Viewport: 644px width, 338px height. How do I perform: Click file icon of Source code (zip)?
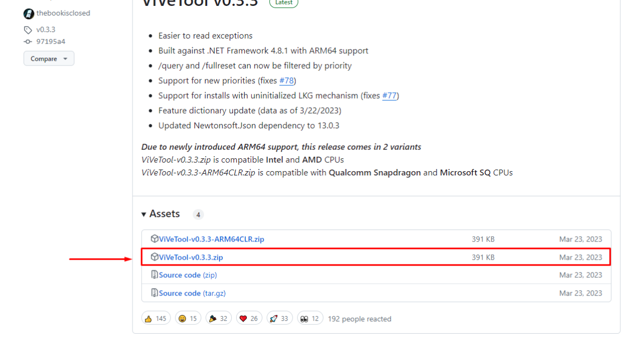tap(155, 275)
